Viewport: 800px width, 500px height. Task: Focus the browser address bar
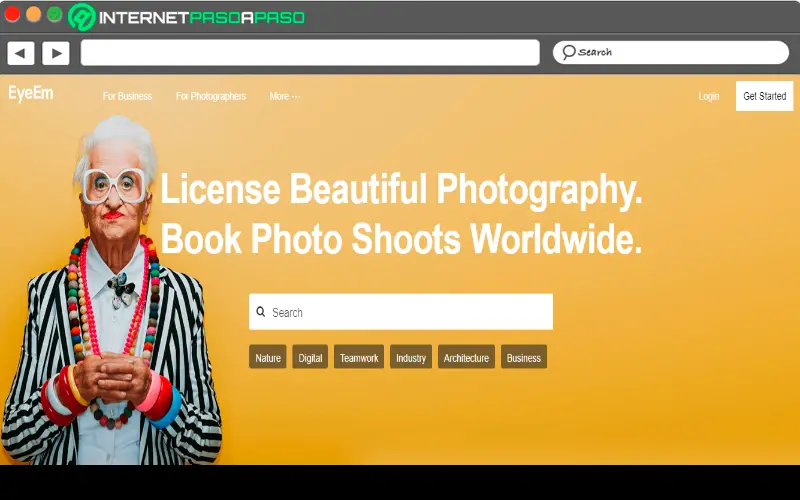[x=310, y=53]
